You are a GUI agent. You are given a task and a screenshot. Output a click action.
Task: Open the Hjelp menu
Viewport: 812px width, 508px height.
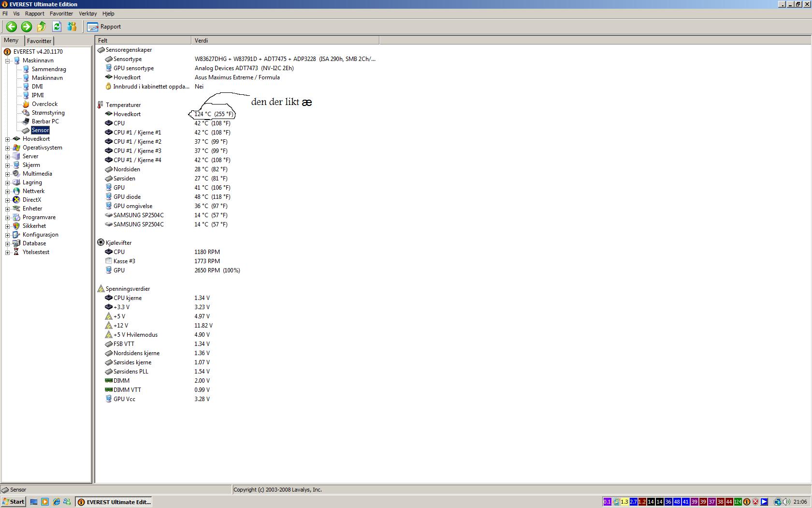click(x=108, y=14)
